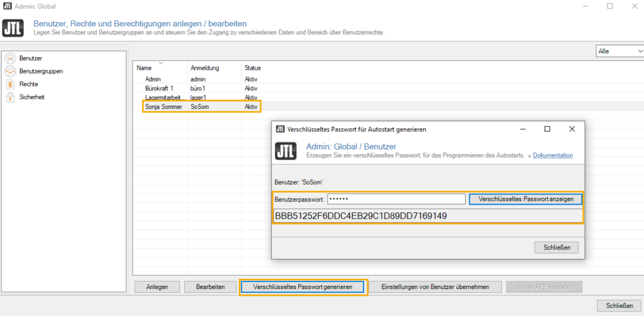Close the dialog with Schließen button
The height and width of the screenshot is (316, 644).
(556, 248)
